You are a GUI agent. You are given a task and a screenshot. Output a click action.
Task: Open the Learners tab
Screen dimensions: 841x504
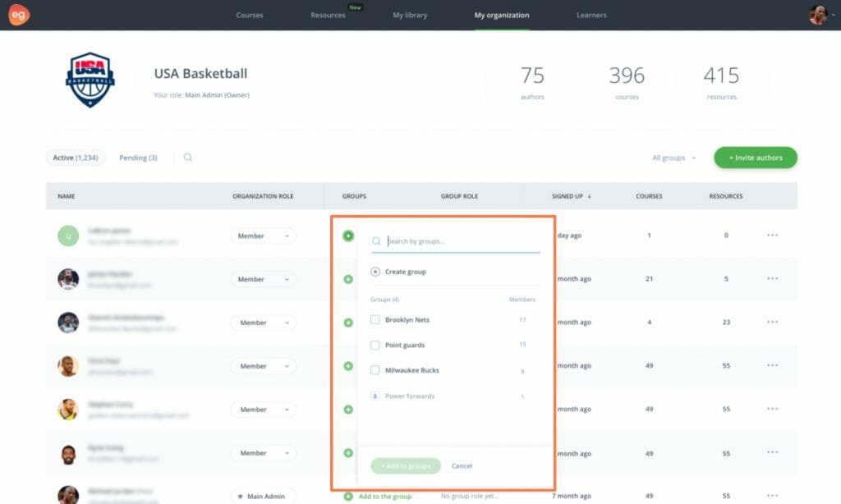coord(591,15)
